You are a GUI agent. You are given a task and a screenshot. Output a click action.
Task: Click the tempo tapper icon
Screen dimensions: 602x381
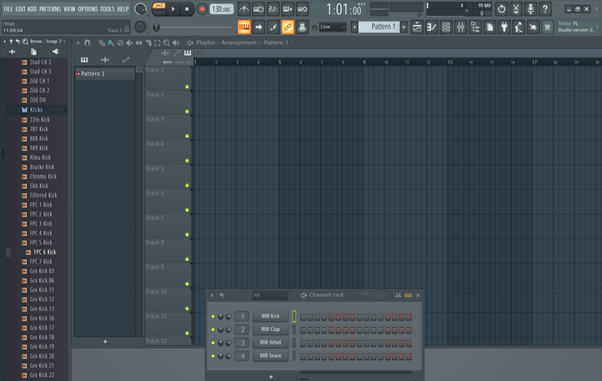click(519, 27)
